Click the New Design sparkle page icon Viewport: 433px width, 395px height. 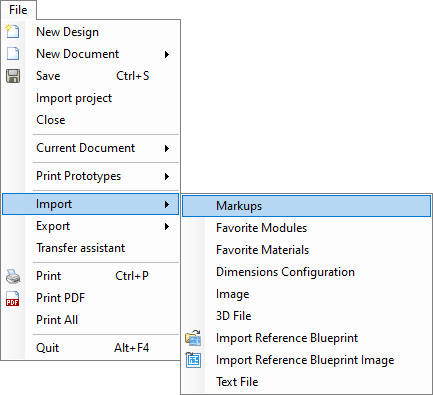pos(13,31)
